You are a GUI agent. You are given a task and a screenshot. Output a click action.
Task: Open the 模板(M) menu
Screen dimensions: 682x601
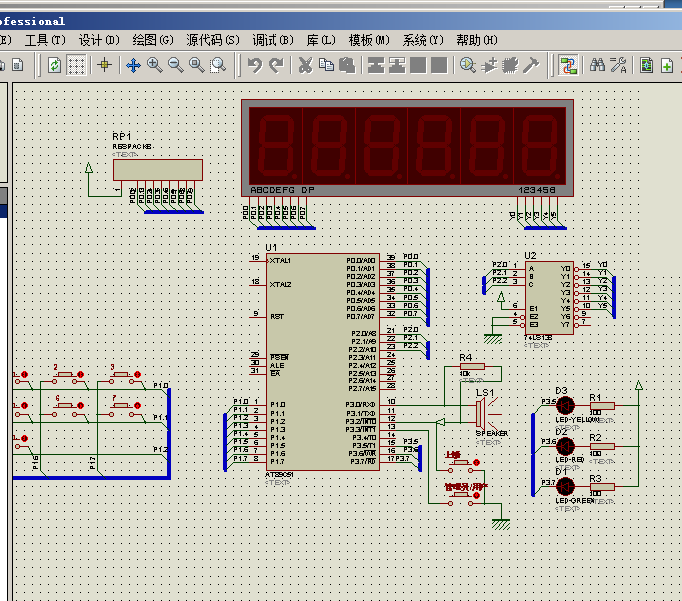point(369,40)
